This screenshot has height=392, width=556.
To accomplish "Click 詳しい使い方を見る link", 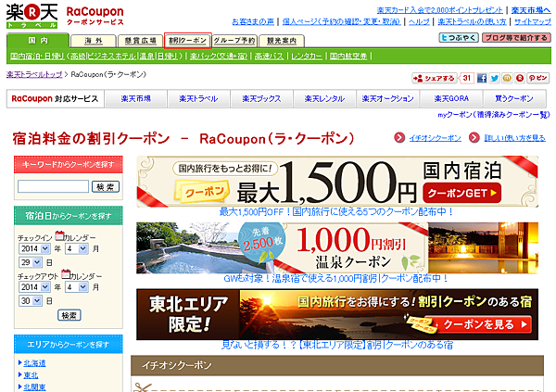I will [515, 138].
